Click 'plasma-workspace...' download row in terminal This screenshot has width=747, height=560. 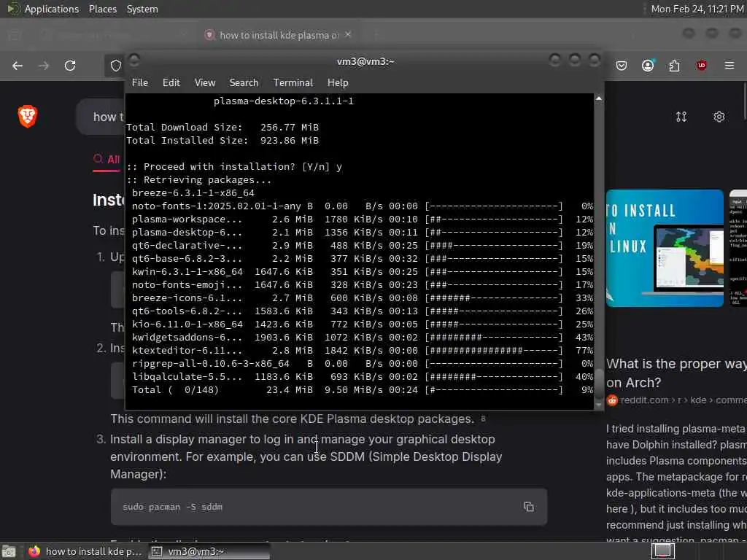click(x=363, y=219)
